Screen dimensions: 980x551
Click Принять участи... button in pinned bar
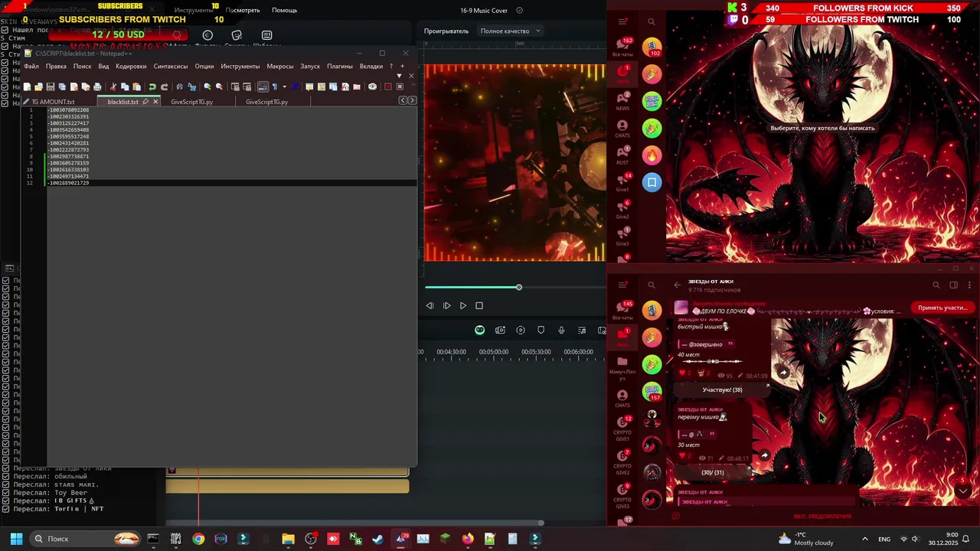point(942,308)
